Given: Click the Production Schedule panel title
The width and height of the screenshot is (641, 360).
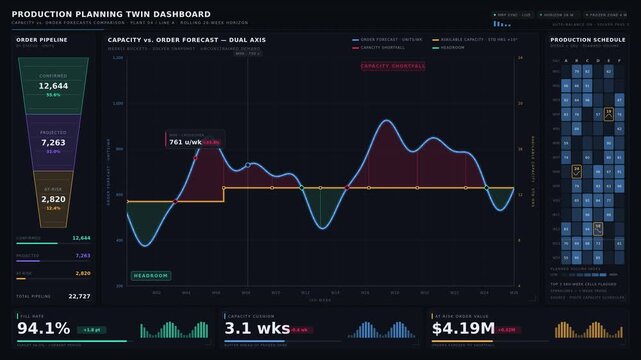Looking at the screenshot, I should 587,40.
